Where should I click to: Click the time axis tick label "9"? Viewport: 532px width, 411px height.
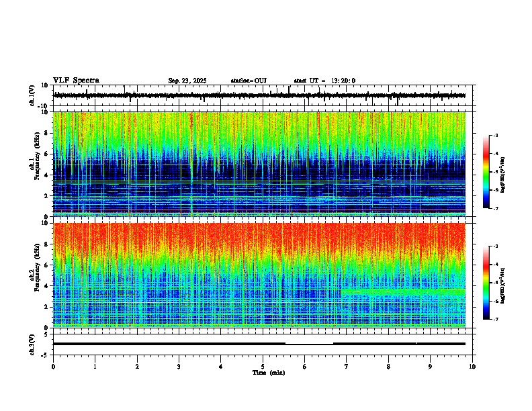[430, 367]
